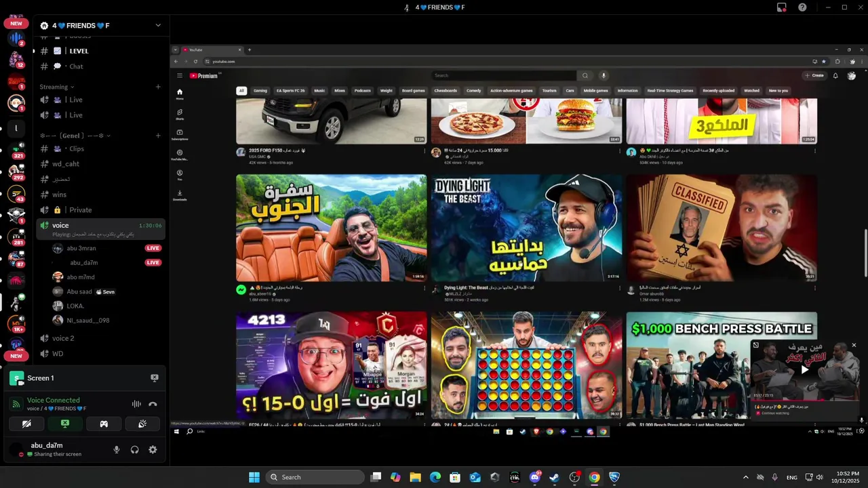Open voice connection details signal icon
The height and width of the screenshot is (488, 868).
(16, 404)
